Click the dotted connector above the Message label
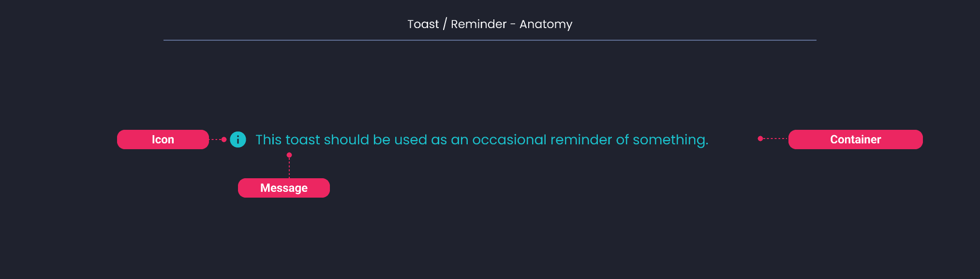The width and height of the screenshot is (980, 279). click(289, 168)
